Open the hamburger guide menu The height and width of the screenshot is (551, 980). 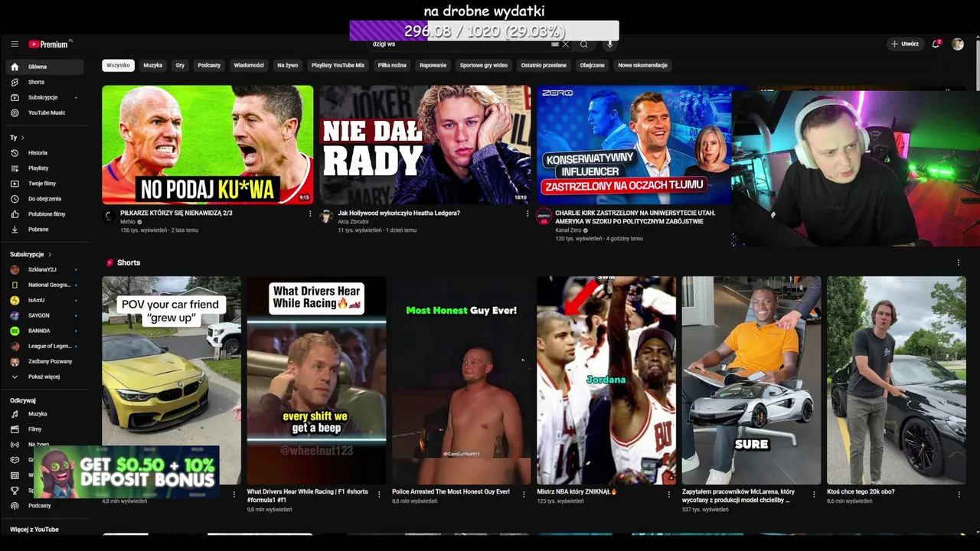tap(15, 44)
